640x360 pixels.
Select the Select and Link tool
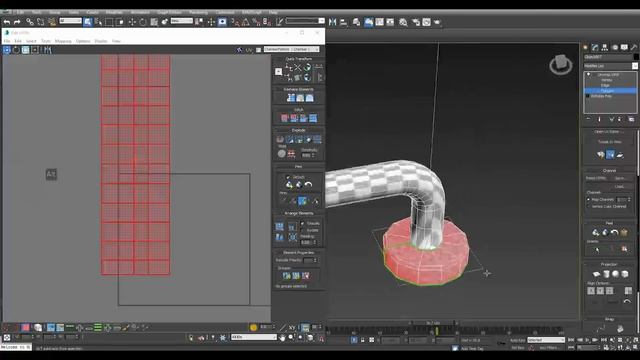click(x=30, y=22)
